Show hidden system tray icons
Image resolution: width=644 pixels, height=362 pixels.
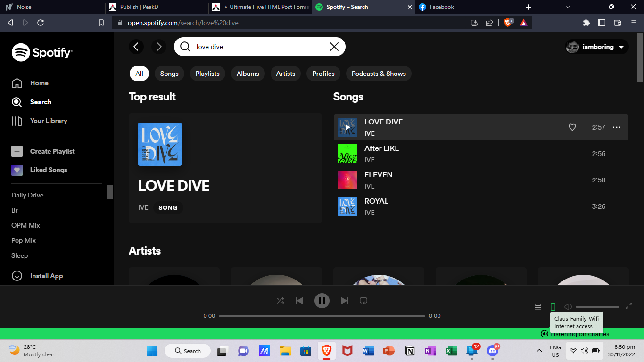pos(539,351)
